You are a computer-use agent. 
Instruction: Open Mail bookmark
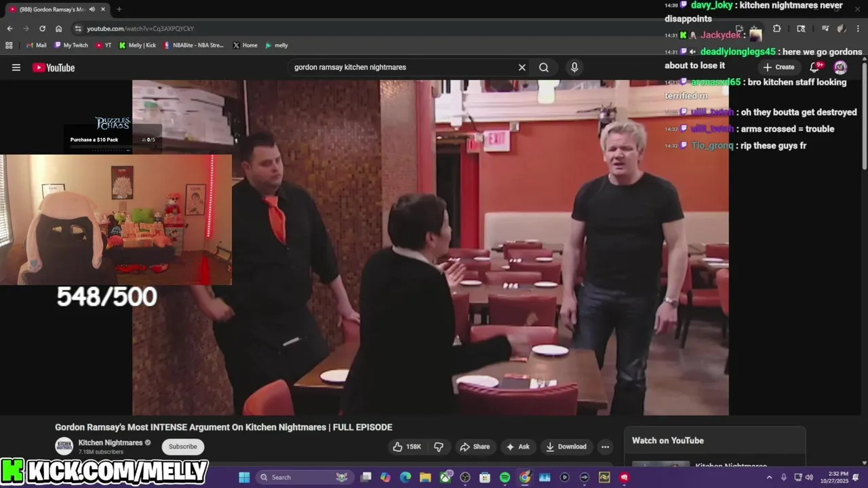coord(36,45)
